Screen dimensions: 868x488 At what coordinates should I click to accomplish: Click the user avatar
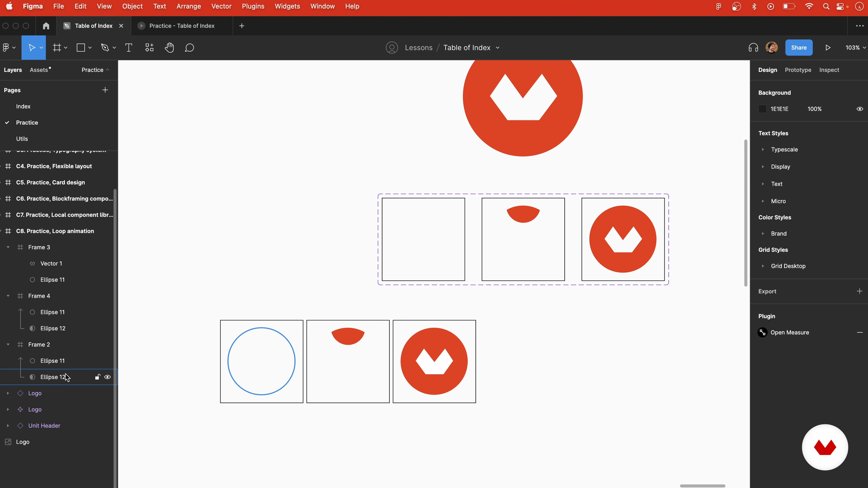[x=771, y=47]
